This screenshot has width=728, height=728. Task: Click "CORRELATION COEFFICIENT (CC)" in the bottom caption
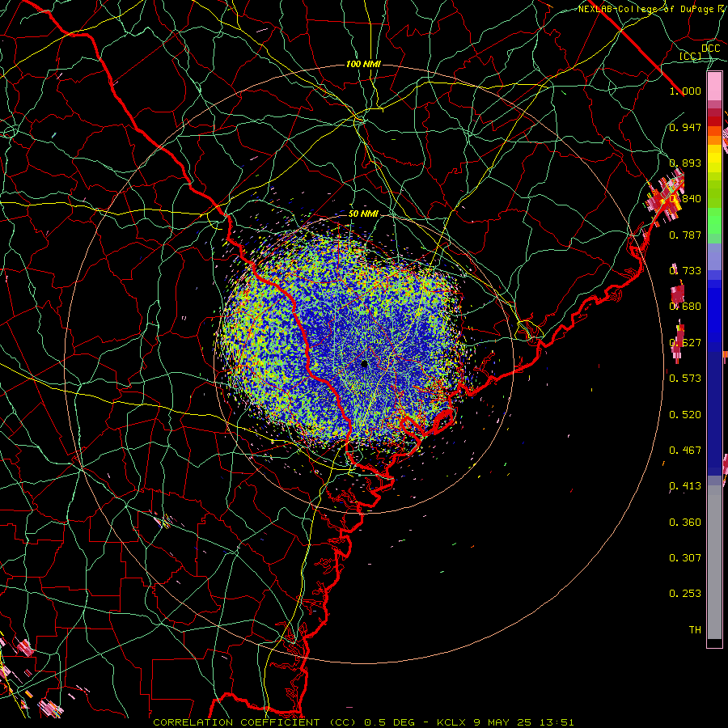[255, 722]
